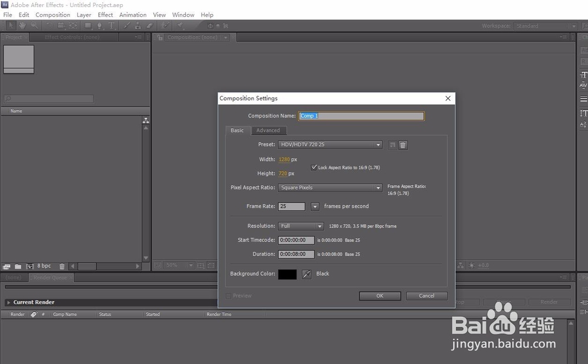Select the Render Queue tab
This screenshot has height=364, width=588.
[x=50, y=278]
